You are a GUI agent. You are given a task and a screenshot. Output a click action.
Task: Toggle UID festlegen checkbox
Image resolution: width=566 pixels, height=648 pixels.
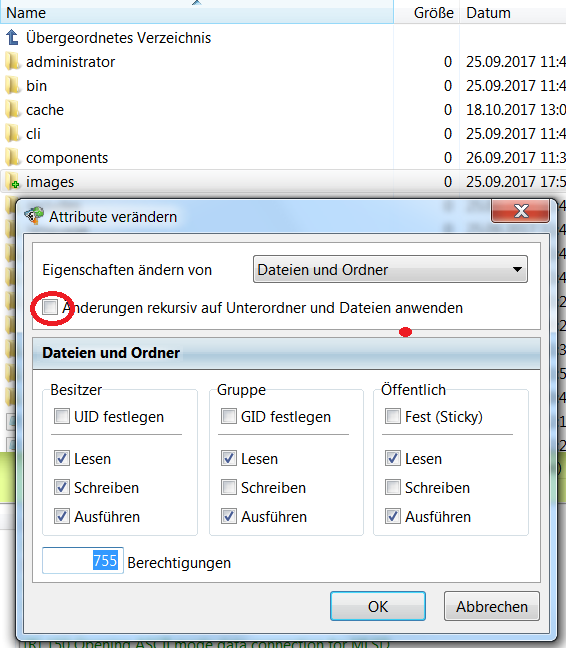[x=62, y=416]
